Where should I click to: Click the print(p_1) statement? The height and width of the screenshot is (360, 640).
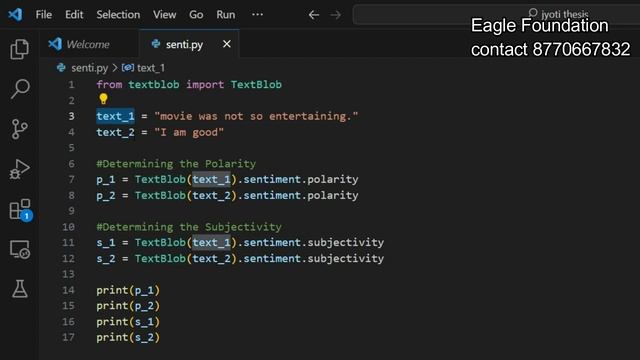tap(128, 290)
